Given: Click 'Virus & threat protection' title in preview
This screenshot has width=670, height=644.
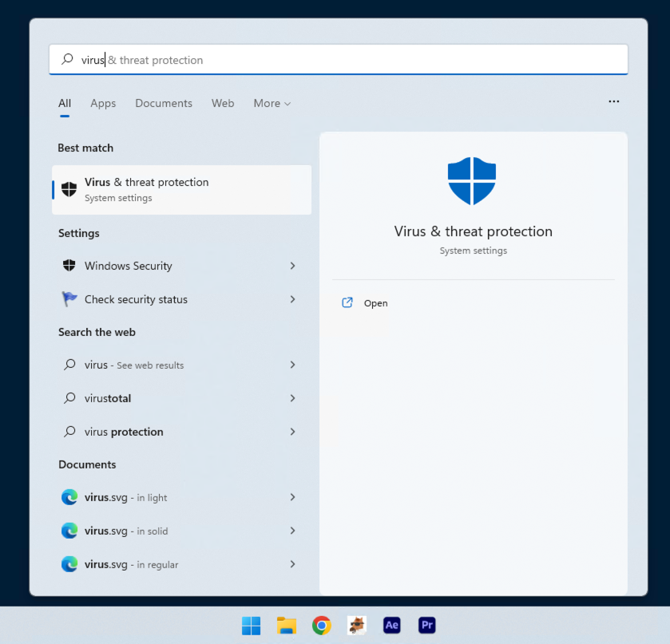Looking at the screenshot, I should tap(473, 231).
